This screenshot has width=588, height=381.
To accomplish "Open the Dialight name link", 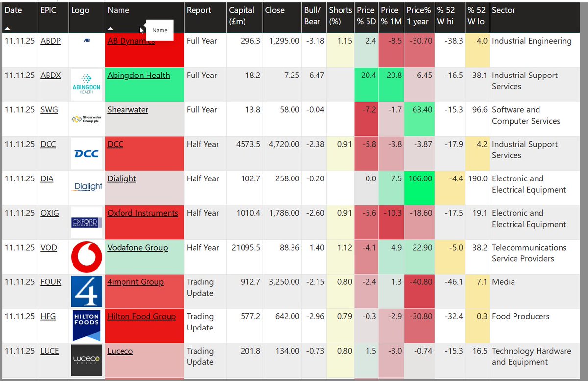I will pos(122,178).
